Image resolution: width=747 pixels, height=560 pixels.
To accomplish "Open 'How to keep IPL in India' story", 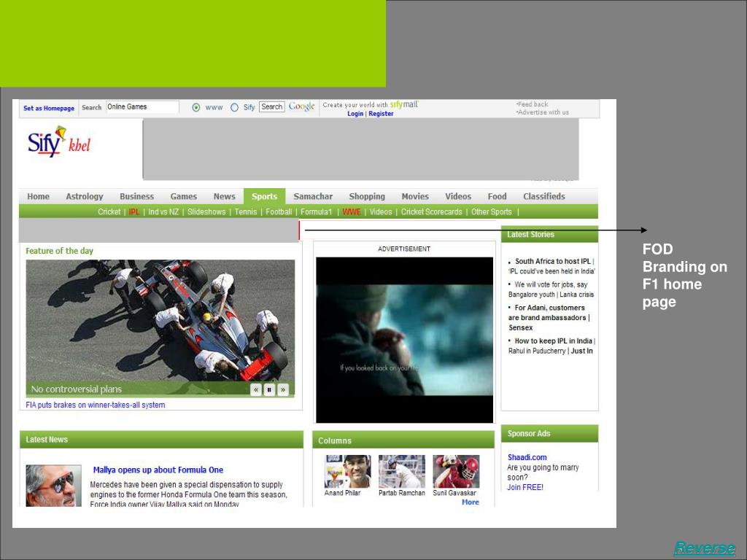I will [x=553, y=341].
